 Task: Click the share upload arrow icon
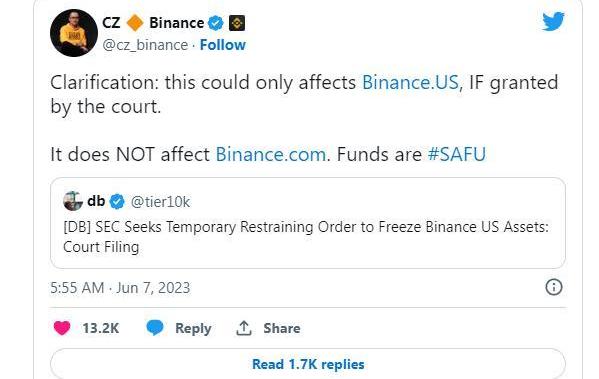point(244,328)
